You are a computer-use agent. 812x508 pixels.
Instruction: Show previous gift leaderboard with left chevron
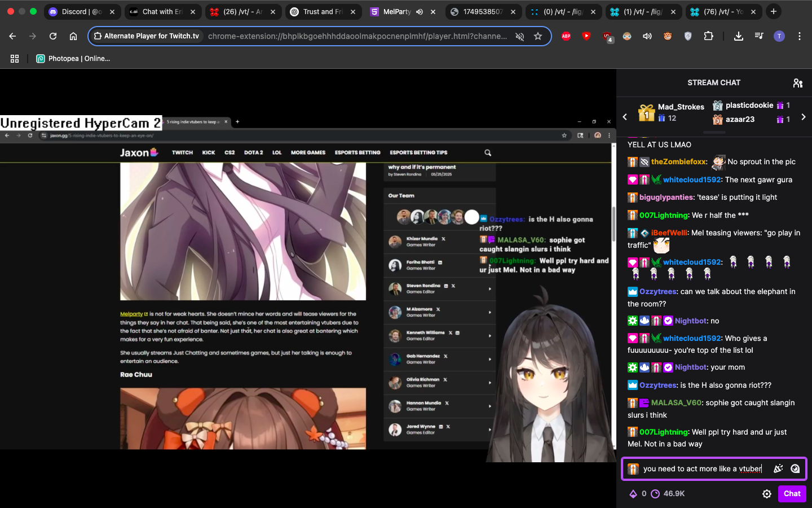pos(625,117)
